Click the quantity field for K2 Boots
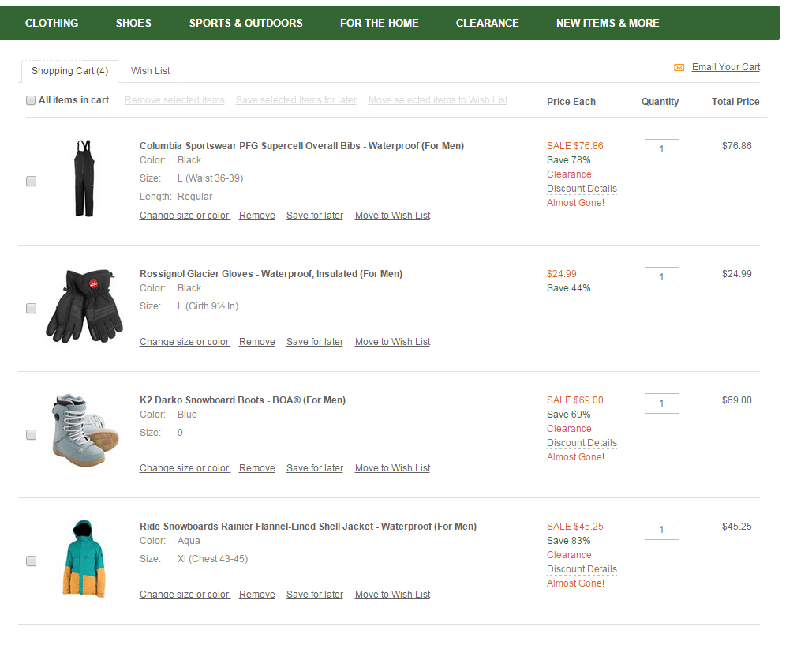This screenshot has width=812, height=649. pos(662,403)
